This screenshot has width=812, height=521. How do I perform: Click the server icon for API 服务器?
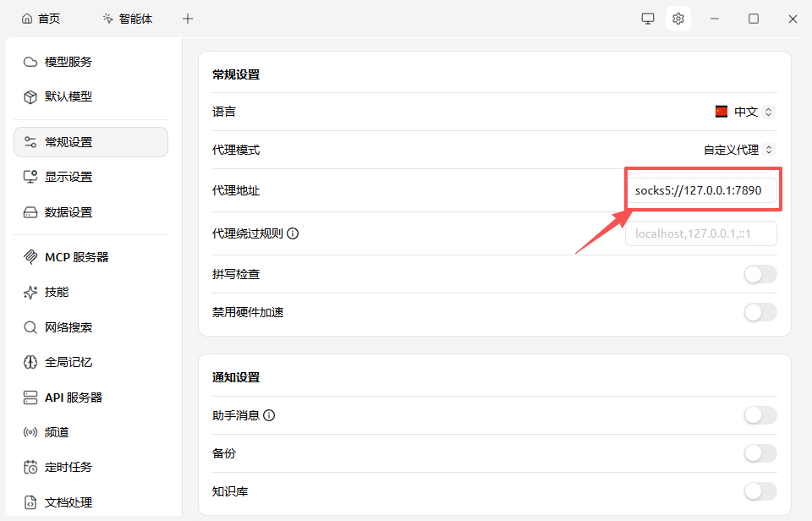coord(30,398)
